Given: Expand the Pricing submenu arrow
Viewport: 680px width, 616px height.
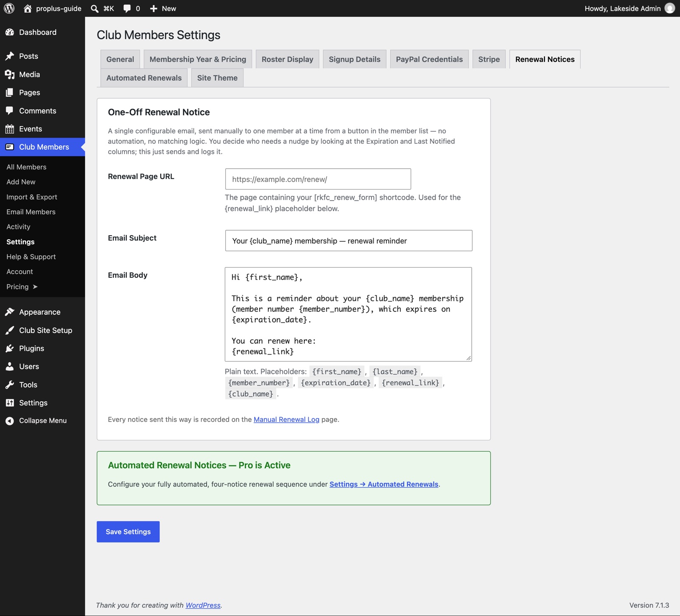Looking at the screenshot, I should point(35,287).
